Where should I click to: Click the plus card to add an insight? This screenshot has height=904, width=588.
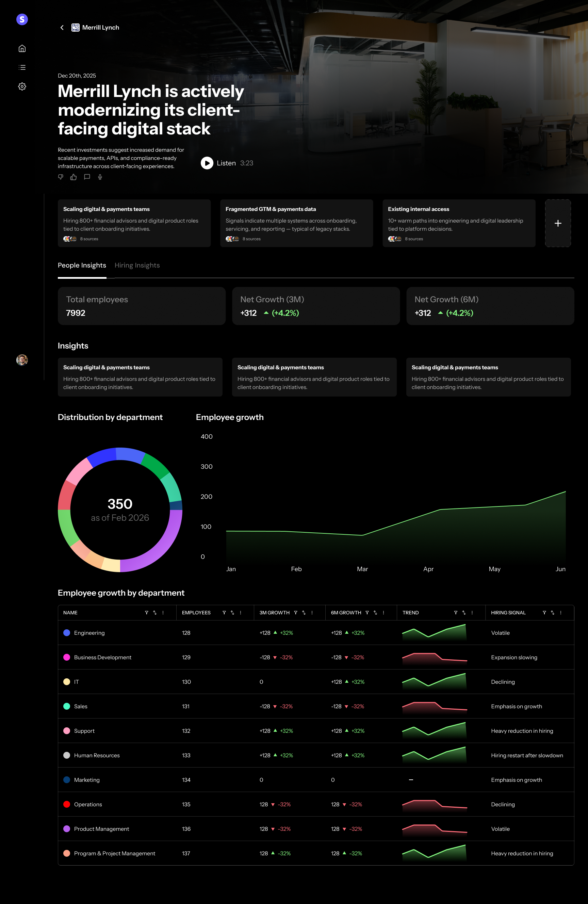pos(558,223)
